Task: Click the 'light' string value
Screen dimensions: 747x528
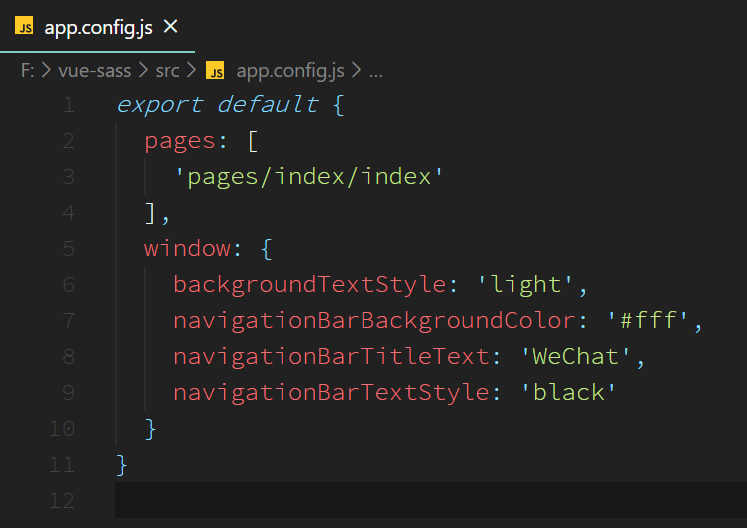Action: pyautogui.click(x=525, y=285)
